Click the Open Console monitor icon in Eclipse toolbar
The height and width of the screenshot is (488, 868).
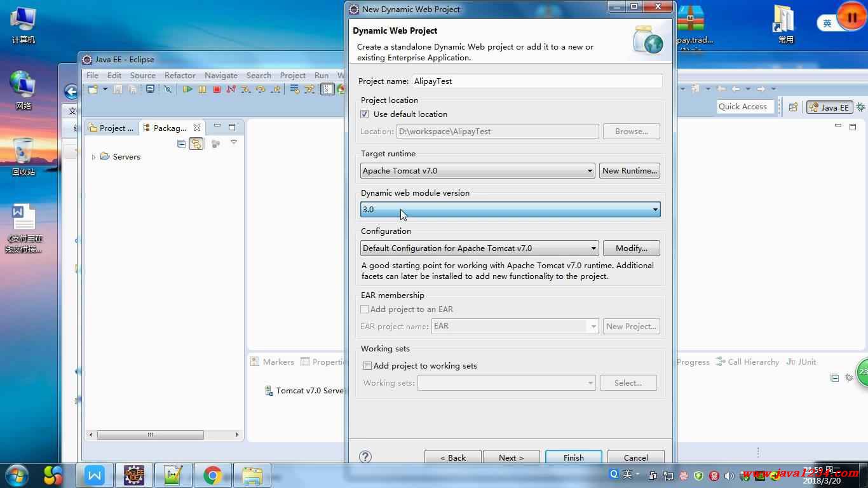tap(150, 90)
